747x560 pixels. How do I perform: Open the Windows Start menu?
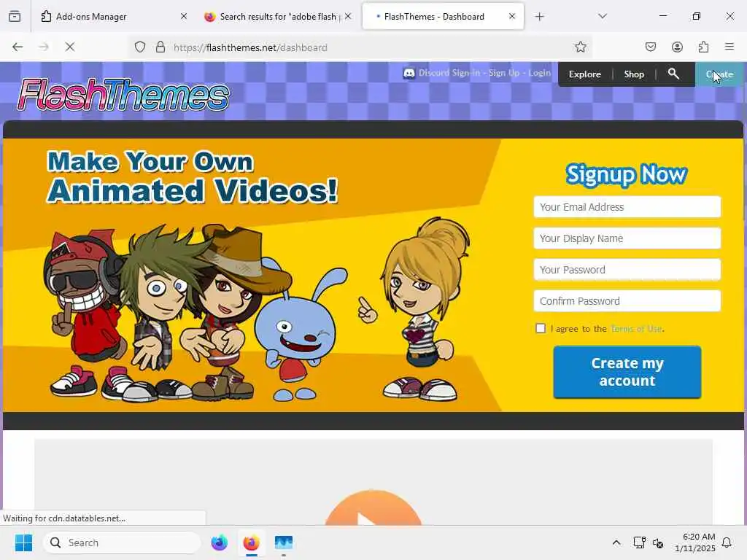click(x=23, y=542)
